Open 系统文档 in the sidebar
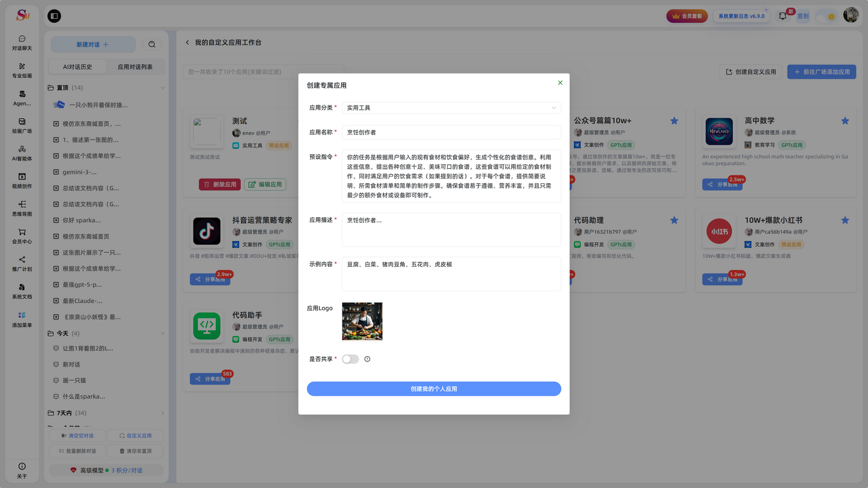 pyautogui.click(x=22, y=292)
